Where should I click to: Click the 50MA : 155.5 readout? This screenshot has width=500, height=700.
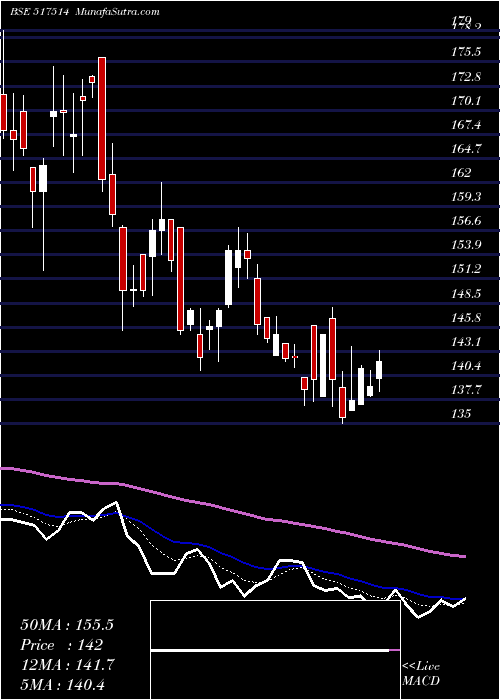point(67,625)
